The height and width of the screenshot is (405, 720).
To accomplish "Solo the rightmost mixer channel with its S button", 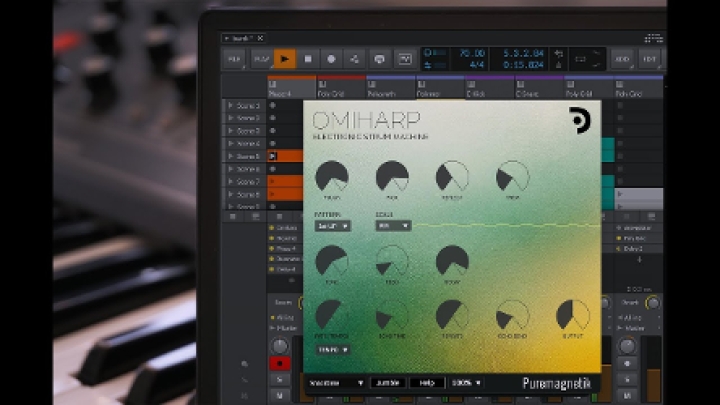I will coord(627,379).
